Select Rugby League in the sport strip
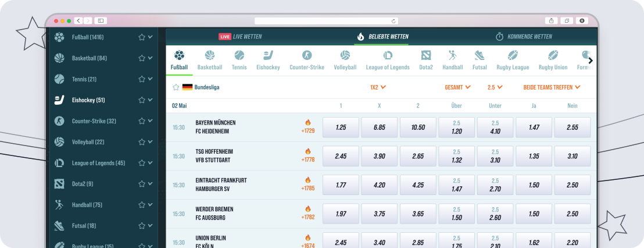Image resolution: width=644 pixels, height=248 pixels. click(513, 61)
